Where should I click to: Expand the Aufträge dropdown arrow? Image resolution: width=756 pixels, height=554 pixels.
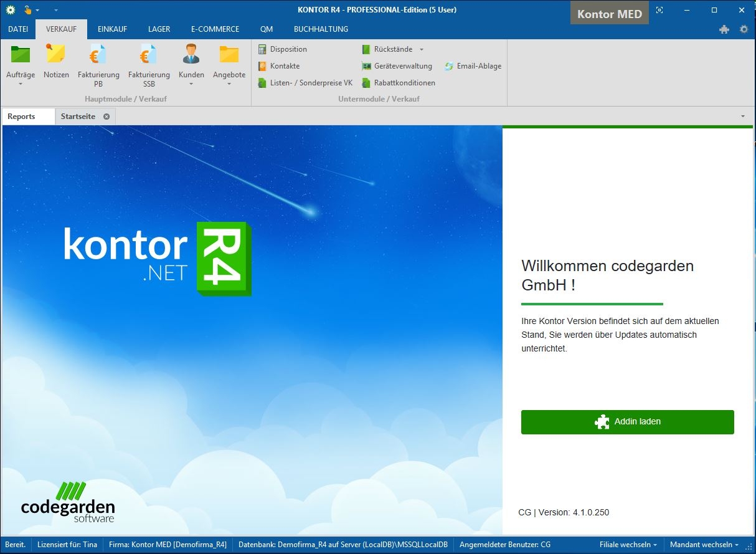coord(21,84)
